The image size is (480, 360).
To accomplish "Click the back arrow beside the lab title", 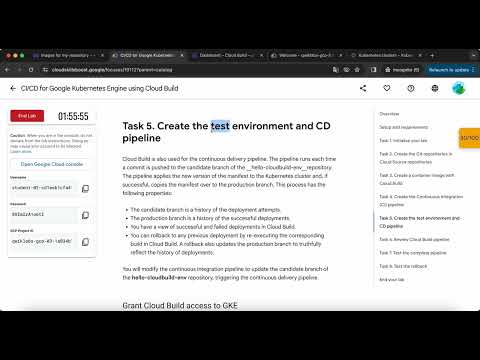I will (x=13, y=88).
